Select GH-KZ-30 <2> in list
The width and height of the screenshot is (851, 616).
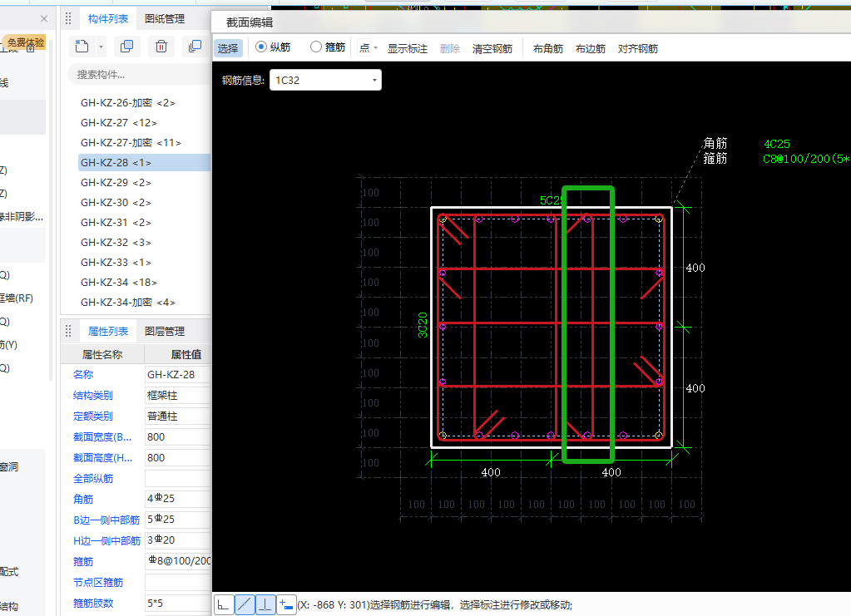pyautogui.click(x=116, y=203)
